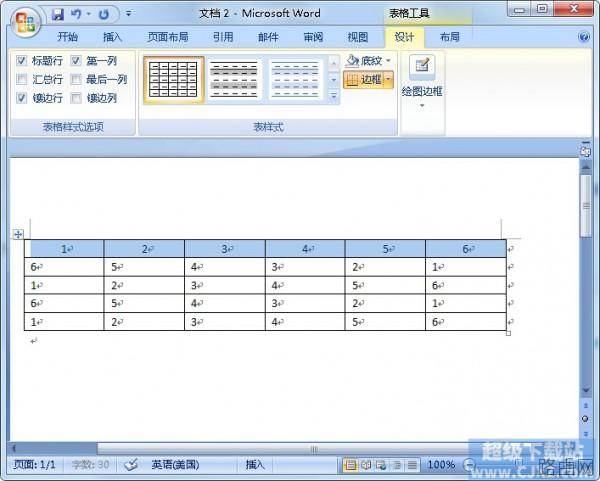
Task: Select the 设计 table tools tab
Action: (404, 37)
